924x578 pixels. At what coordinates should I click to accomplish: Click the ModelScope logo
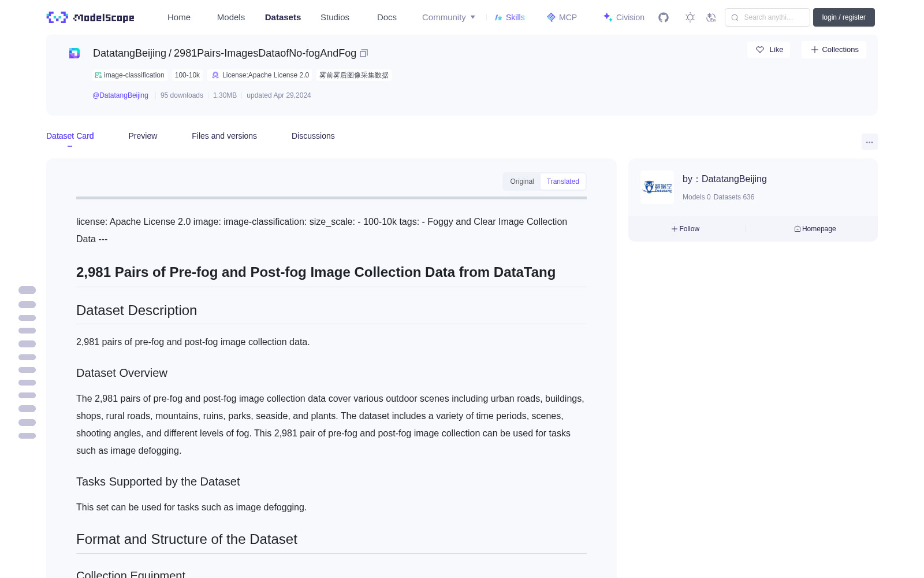[91, 17]
